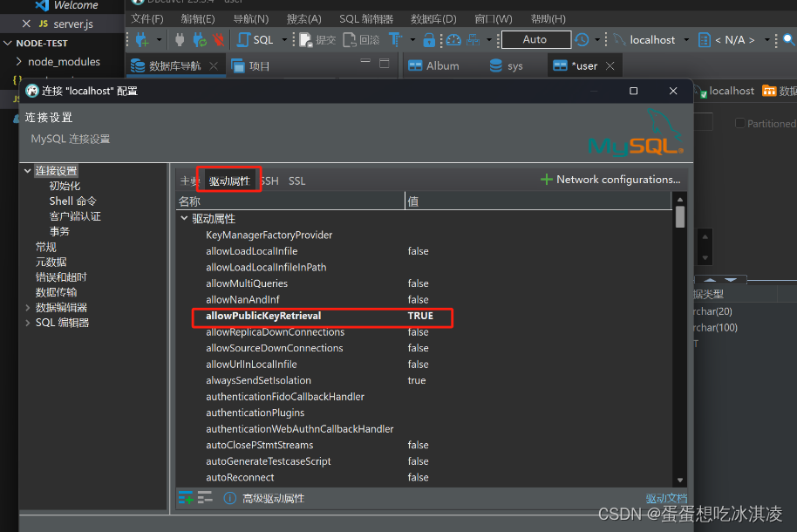The image size is (797, 532).
Task: Reconnect using the green refresh plug icon
Action: pyautogui.click(x=200, y=39)
